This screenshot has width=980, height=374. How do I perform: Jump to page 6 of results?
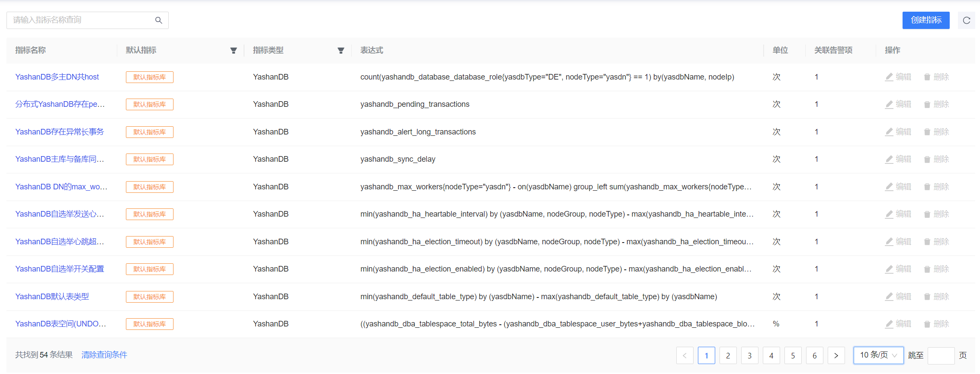point(814,355)
